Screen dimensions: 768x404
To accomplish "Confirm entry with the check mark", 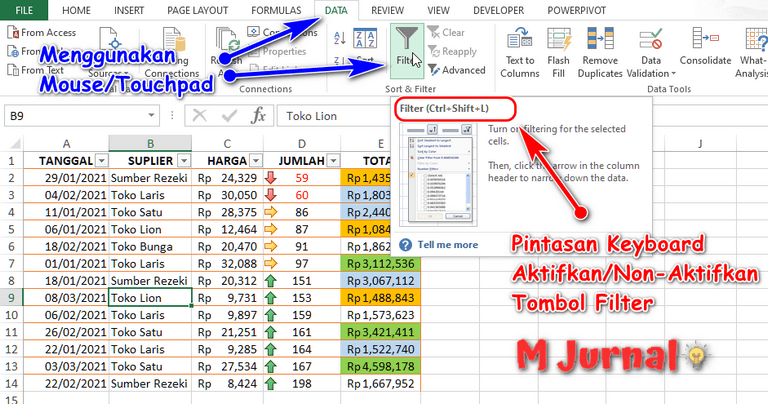I will pos(229,116).
